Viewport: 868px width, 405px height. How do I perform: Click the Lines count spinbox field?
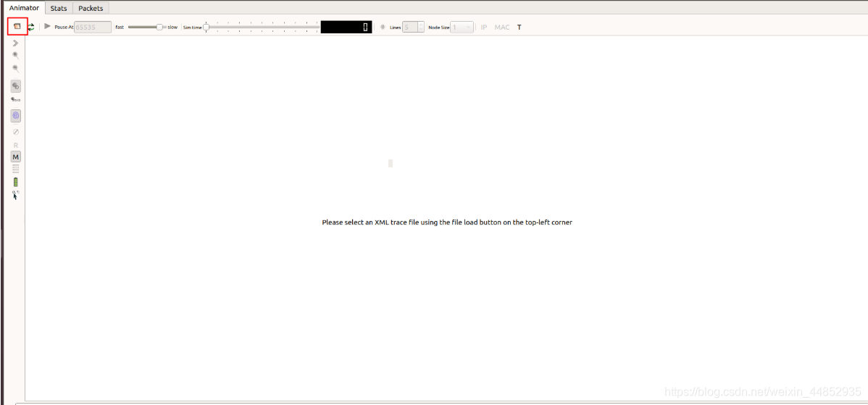point(409,27)
